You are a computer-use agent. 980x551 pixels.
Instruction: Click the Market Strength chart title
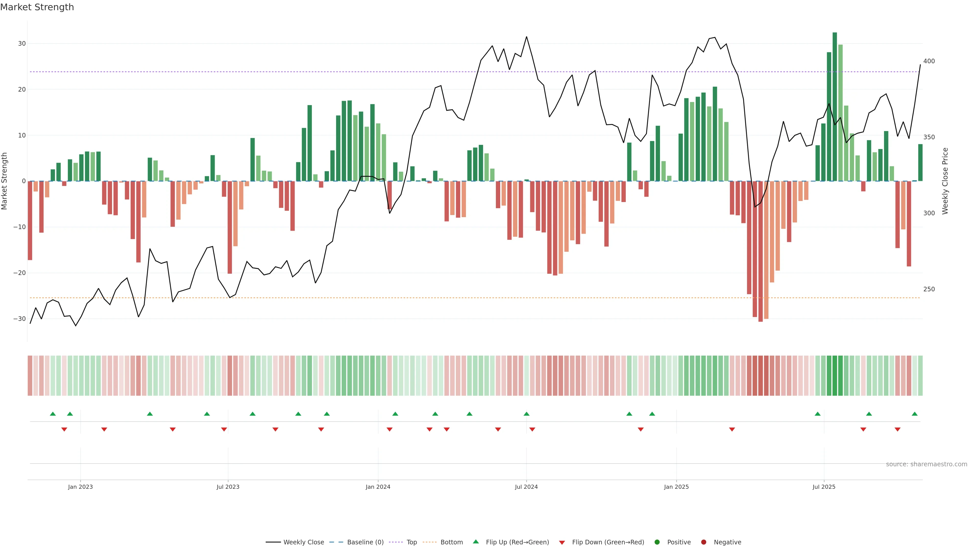tap(37, 7)
